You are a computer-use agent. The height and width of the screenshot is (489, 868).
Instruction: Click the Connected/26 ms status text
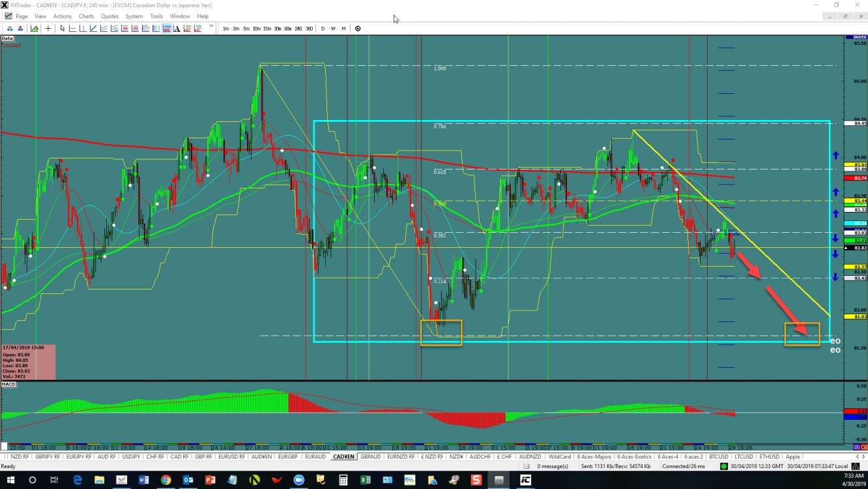[684, 466]
